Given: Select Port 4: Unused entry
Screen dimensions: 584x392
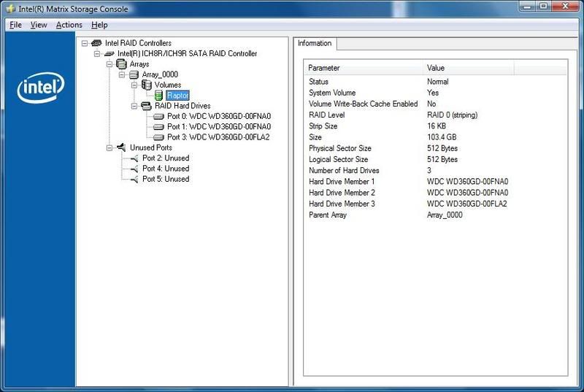Looking at the screenshot, I should 166,169.
